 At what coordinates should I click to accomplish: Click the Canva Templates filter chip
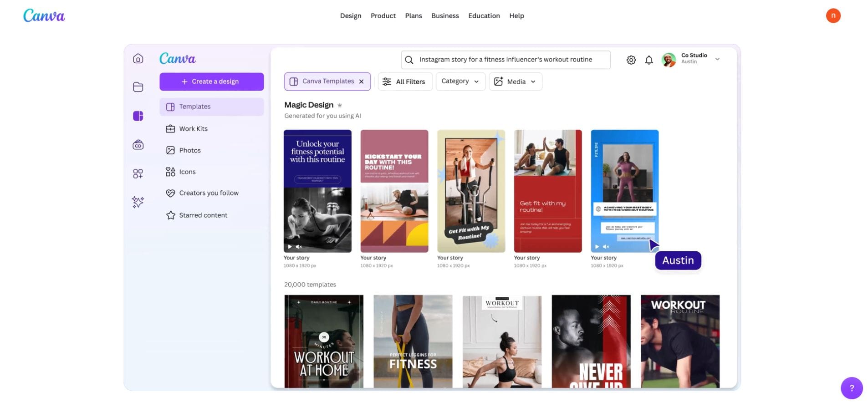click(x=327, y=81)
